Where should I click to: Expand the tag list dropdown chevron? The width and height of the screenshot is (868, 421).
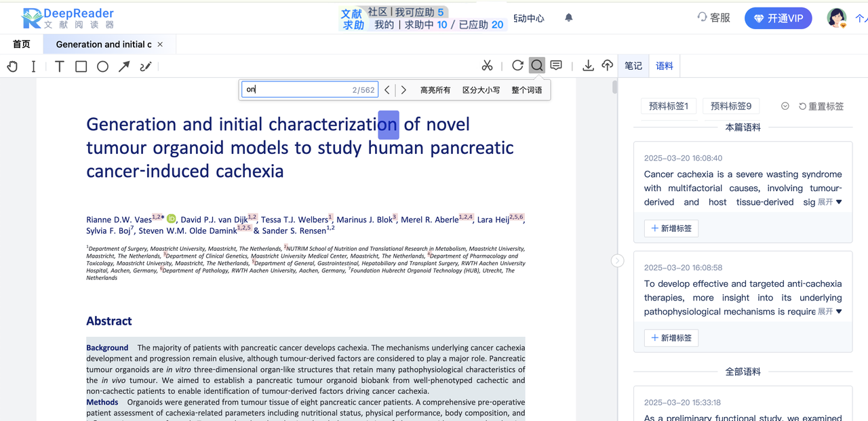[x=785, y=106]
